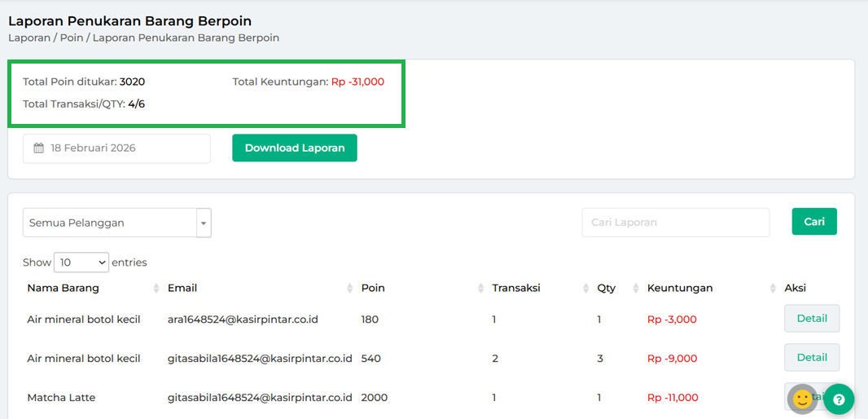Sort the Email column using sort icon
868x419 pixels.
[x=350, y=289]
